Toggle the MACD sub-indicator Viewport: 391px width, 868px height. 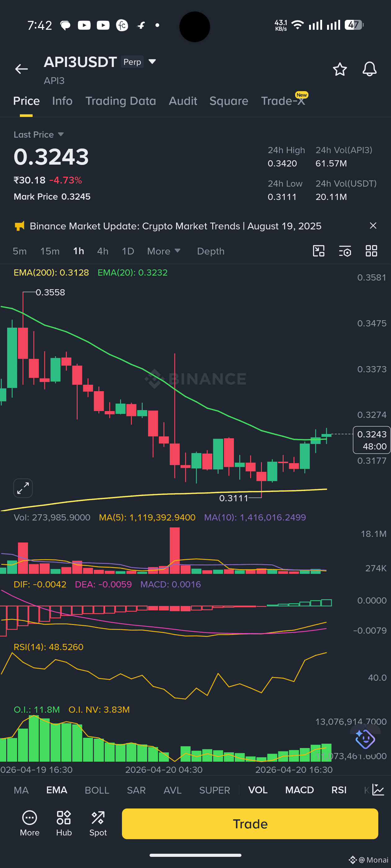point(299,790)
